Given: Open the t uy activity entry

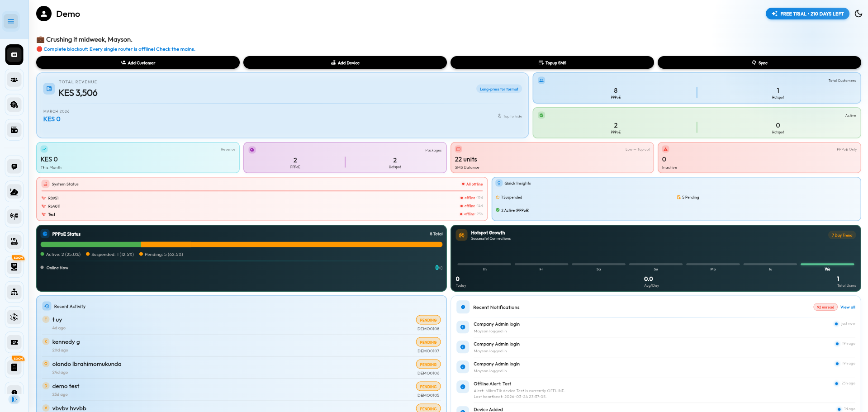Looking at the screenshot, I should click(x=242, y=324).
